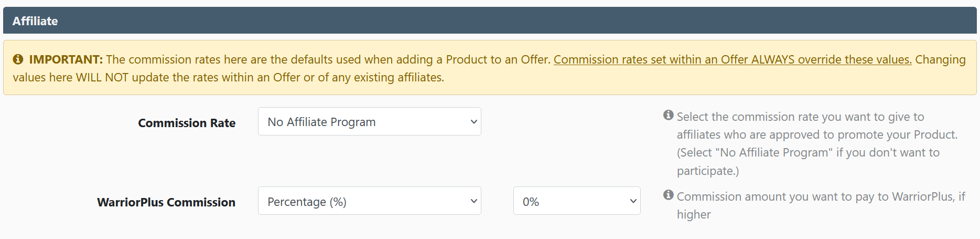
Task: Follow the "Commission rates set within an Offer" link
Action: tap(732, 60)
